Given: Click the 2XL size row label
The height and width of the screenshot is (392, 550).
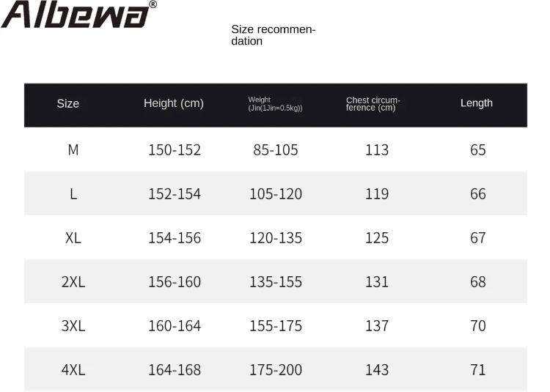Looking at the screenshot, I should [x=73, y=282].
